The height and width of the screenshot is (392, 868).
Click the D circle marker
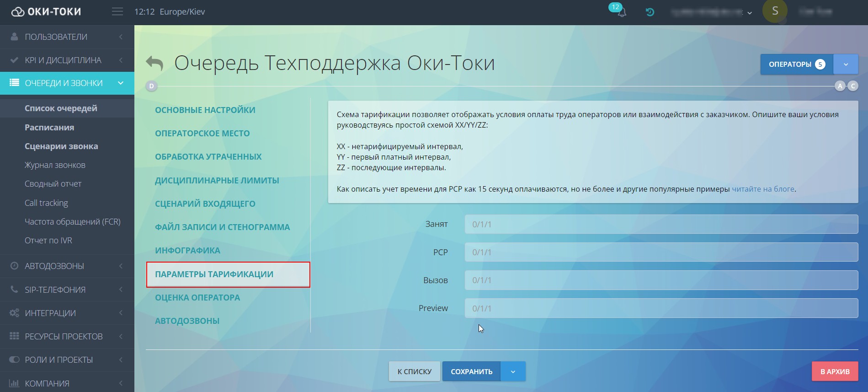click(151, 86)
